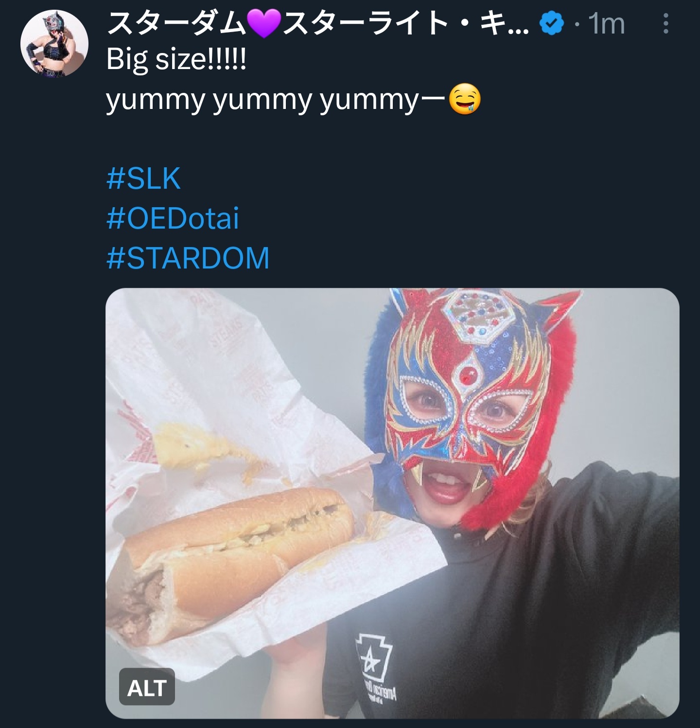
Task: Click the 1m post timestamp
Action: (606, 24)
